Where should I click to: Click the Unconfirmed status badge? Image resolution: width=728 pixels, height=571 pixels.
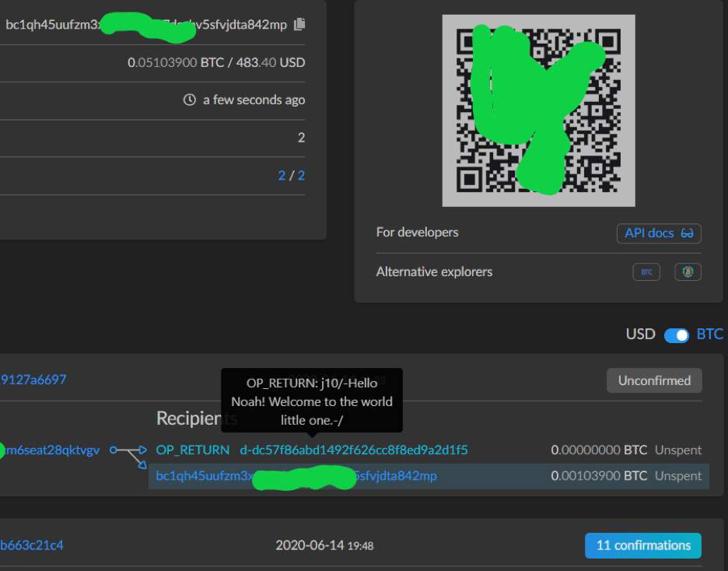[654, 380]
